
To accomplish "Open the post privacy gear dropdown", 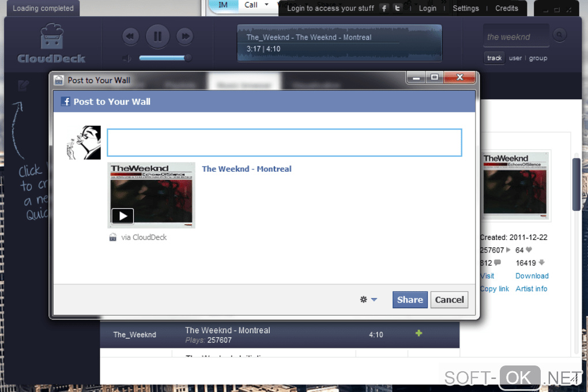I will tap(368, 299).
